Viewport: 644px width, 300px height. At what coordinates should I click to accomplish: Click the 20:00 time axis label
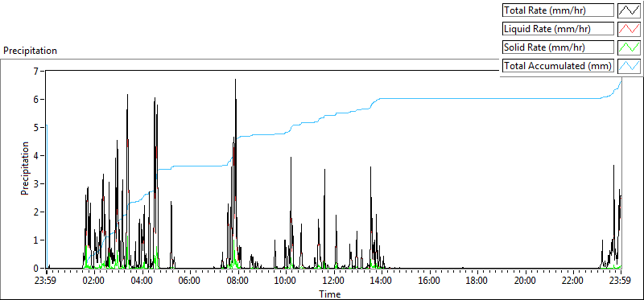point(526,282)
